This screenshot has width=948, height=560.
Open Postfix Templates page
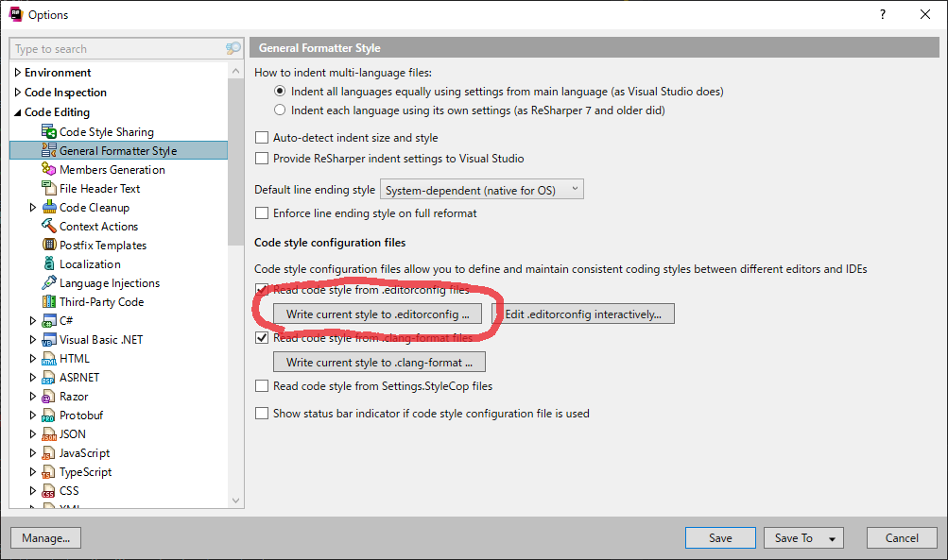[x=103, y=246]
